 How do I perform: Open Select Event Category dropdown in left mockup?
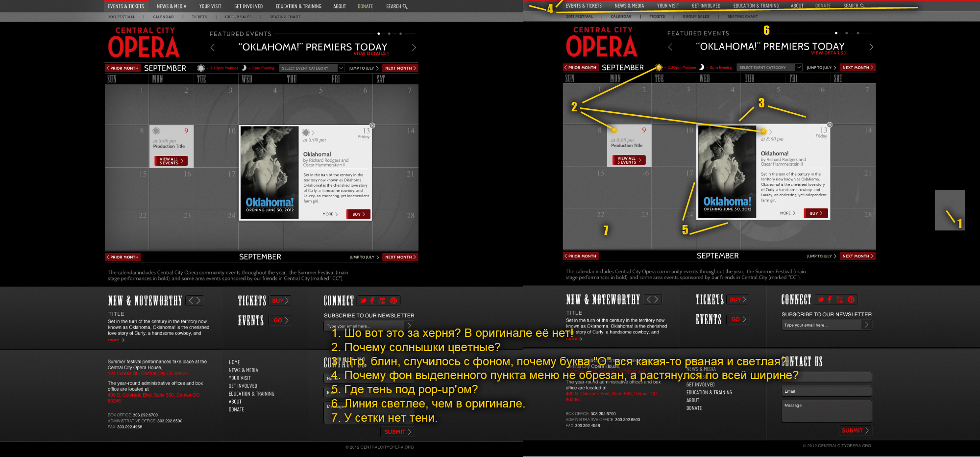click(x=312, y=68)
